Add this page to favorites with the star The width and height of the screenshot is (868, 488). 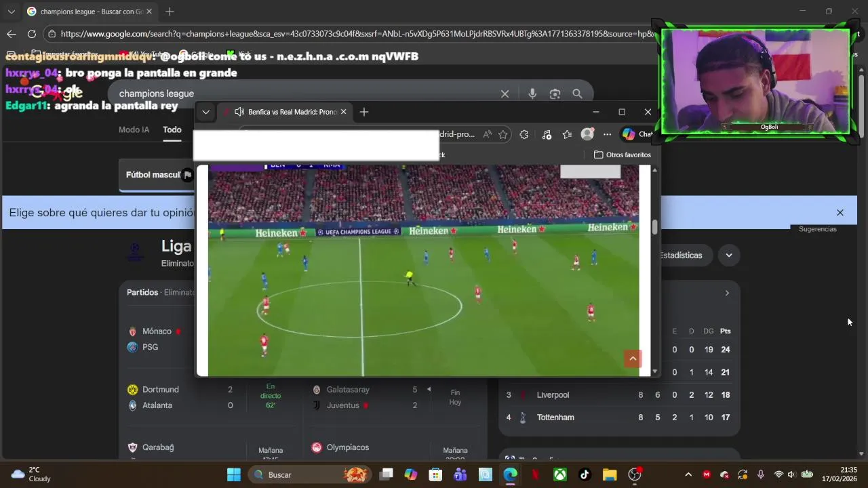pos(502,134)
